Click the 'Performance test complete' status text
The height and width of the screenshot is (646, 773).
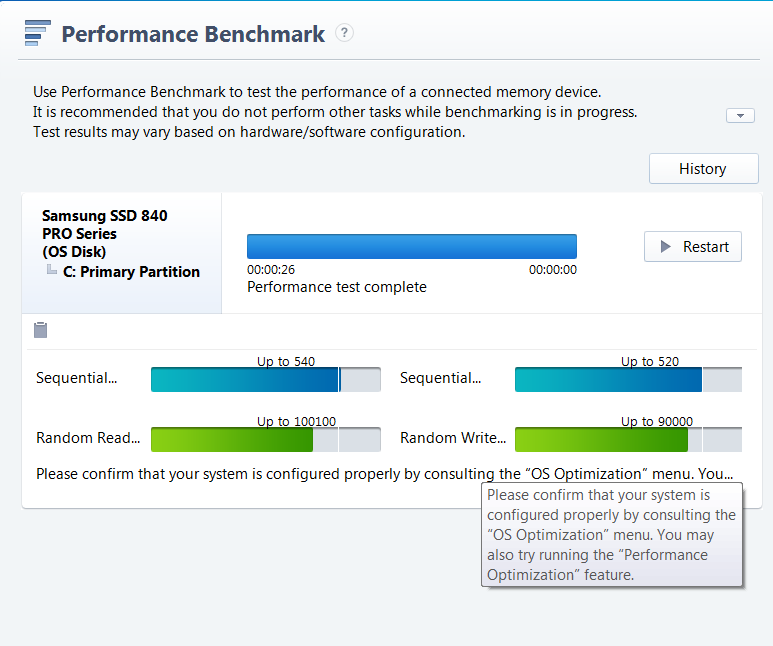(337, 287)
